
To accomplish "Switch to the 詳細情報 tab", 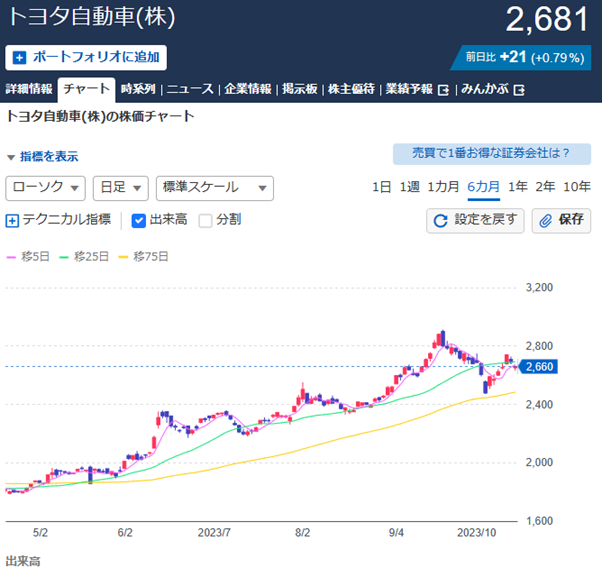I will pyautogui.click(x=29, y=89).
